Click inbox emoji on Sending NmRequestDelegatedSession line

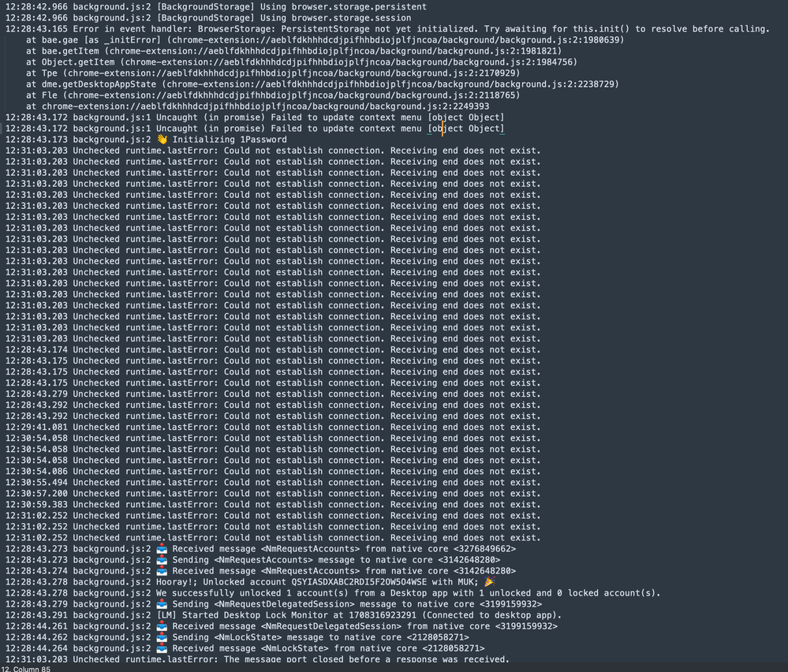pyautogui.click(x=162, y=604)
